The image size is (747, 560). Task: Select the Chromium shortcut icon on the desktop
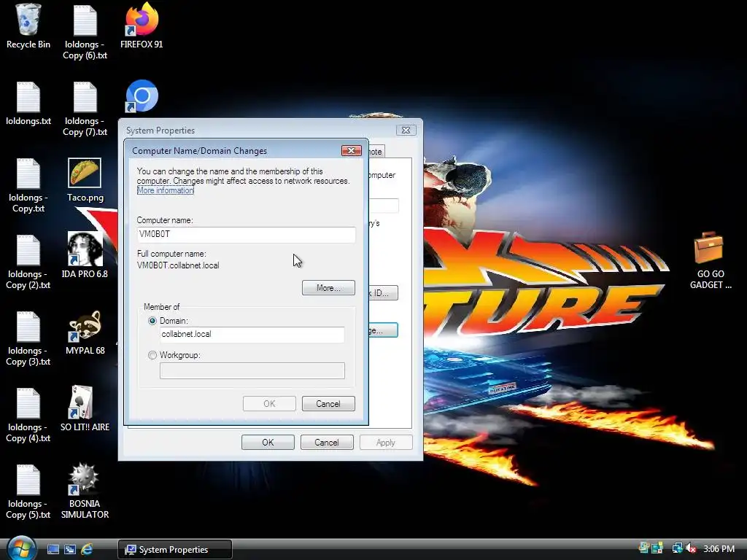[142, 96]
